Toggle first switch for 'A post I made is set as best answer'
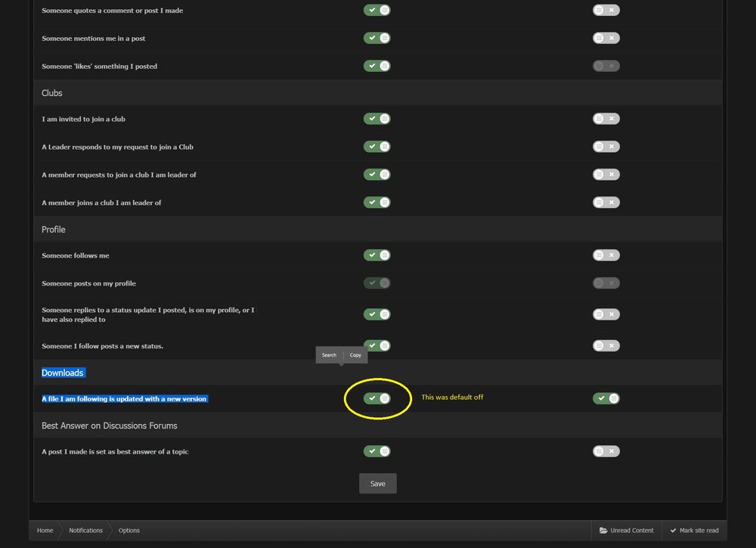This screenshot has width=756, height=548. tap(377, 451)
